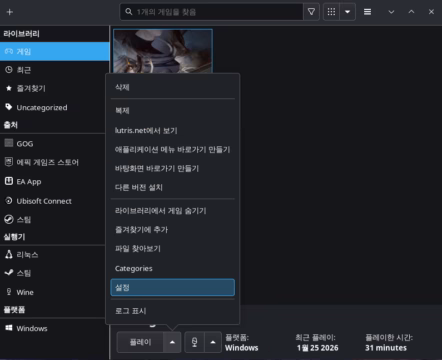Click the clock icon beside 최근
This screenshot has width=442, height=360.
[9, 70]
